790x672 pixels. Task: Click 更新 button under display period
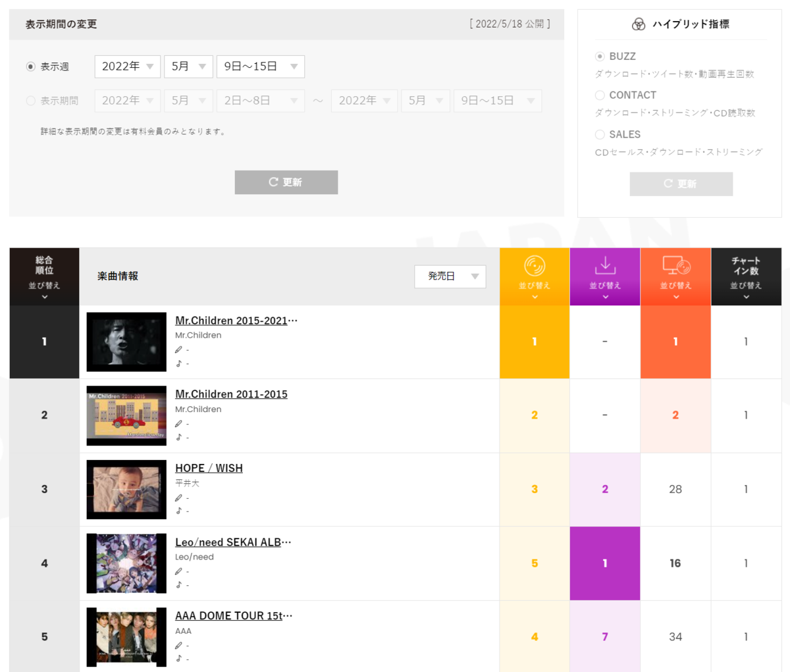(286, 182)
